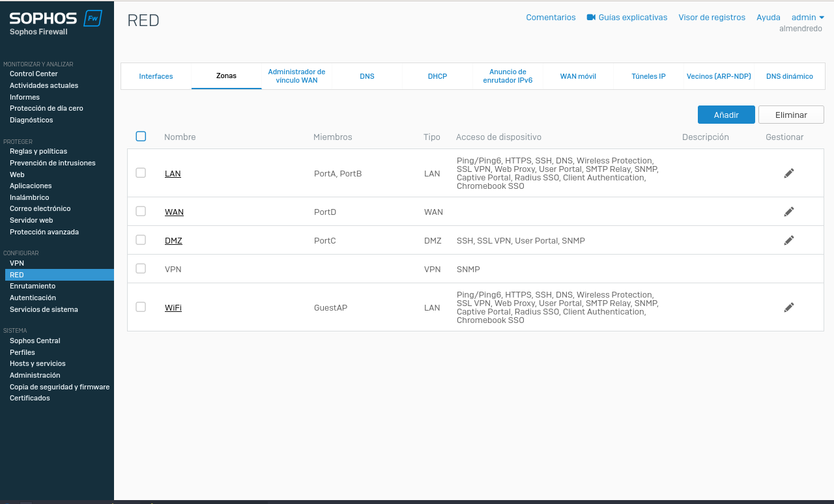Viewport: 834px width, 504px height.
Task: Open the admin user dropdown
Action: (x=807, y=18)
